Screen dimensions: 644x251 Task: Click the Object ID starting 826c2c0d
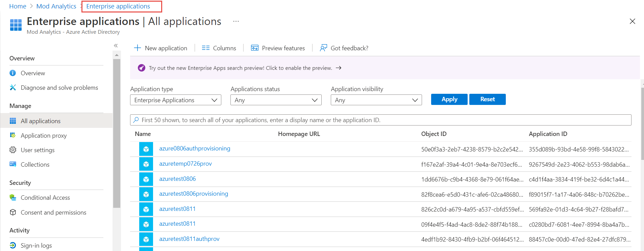(x=472, y=209)
